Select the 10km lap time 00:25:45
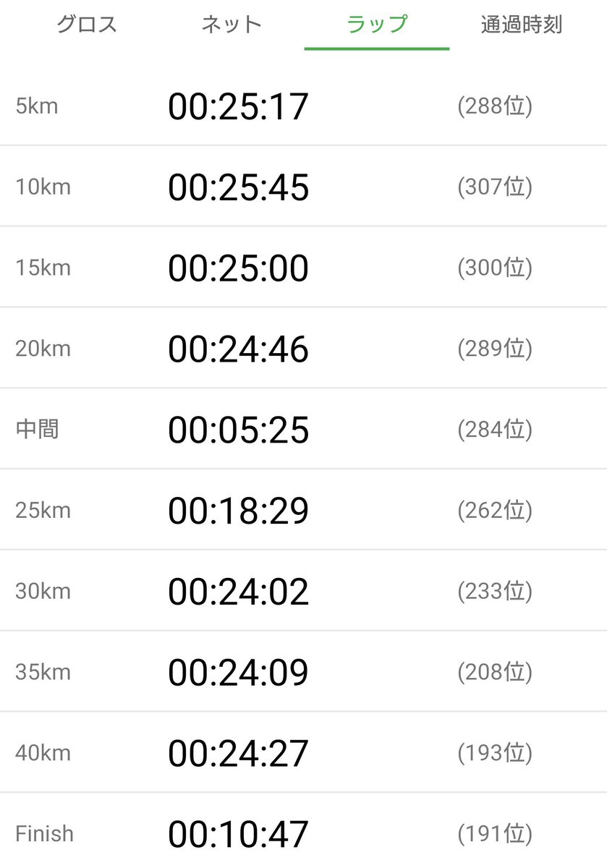 coord(239,187)
